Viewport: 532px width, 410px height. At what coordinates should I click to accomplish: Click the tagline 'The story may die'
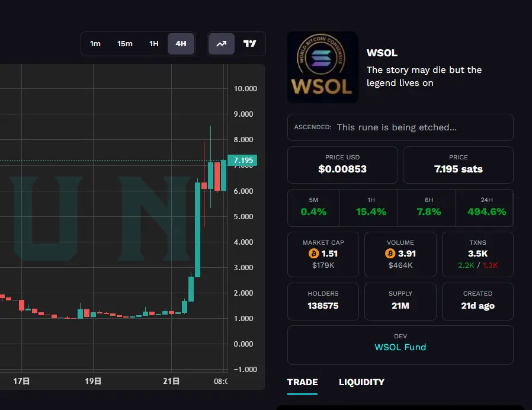point(406,70)
